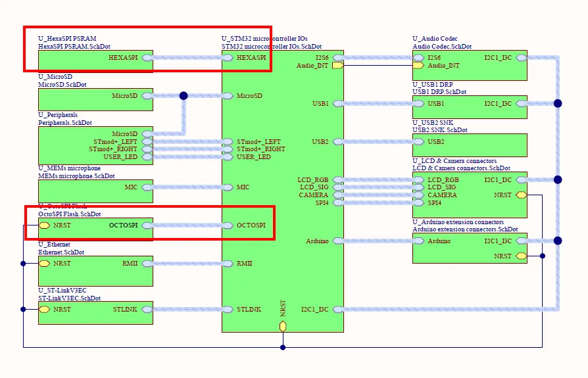Click USB2 port arrow on USB2 SNK sheet
This screenshot has height=378, width=588.
point(418,141)
